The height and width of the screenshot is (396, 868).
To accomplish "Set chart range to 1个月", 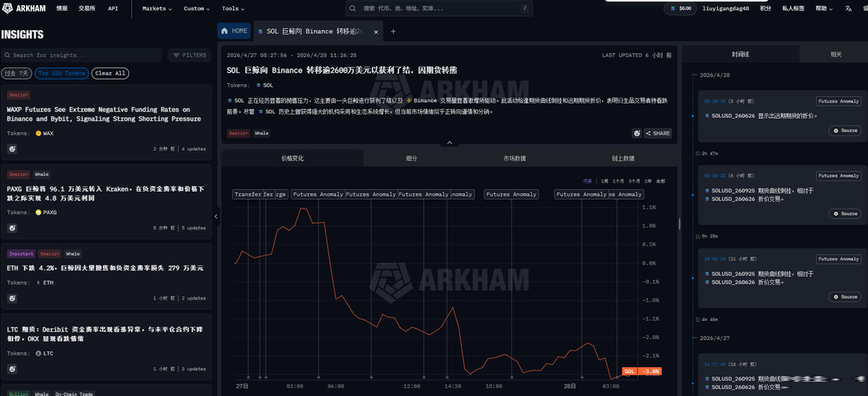I will (618, 181).
